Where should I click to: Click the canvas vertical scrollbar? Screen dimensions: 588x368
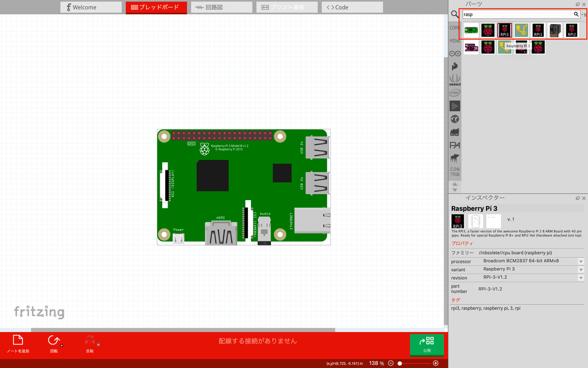[x=445, y=191]
